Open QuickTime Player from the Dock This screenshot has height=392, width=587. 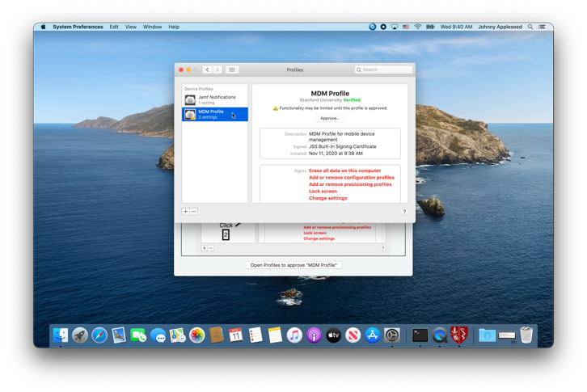point(440,335)
